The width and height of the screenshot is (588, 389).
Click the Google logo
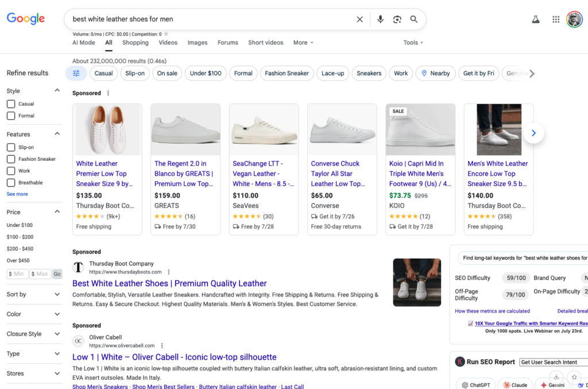pyautogui.click(x=25, y=18)
